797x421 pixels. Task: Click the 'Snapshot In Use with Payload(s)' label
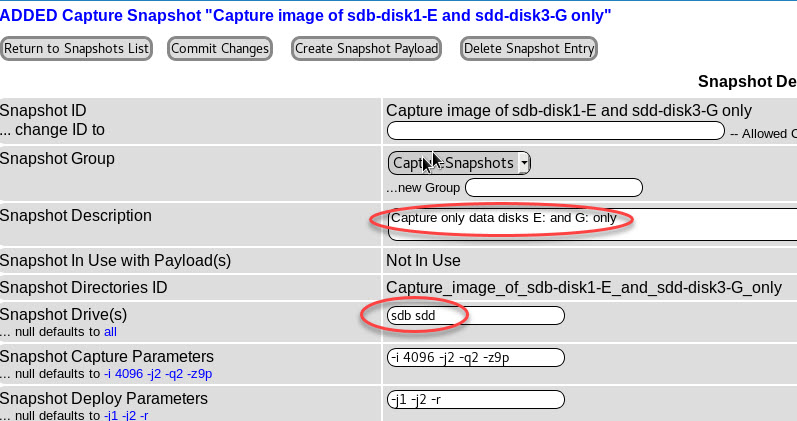[116, 261]
